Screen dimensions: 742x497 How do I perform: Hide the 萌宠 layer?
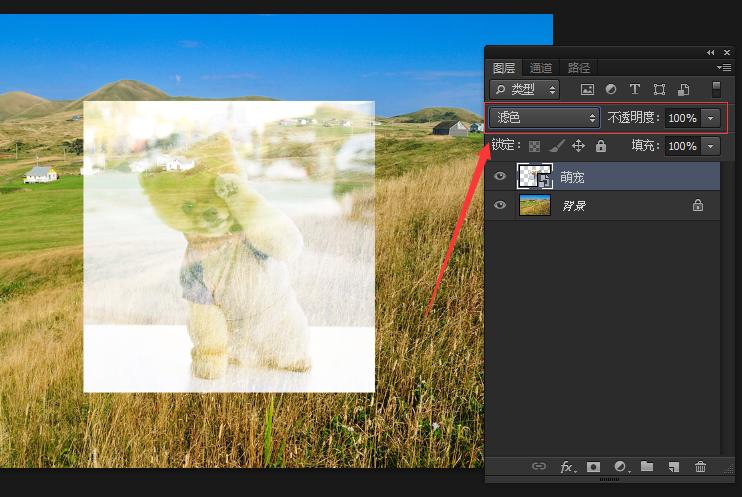(500, 176)
